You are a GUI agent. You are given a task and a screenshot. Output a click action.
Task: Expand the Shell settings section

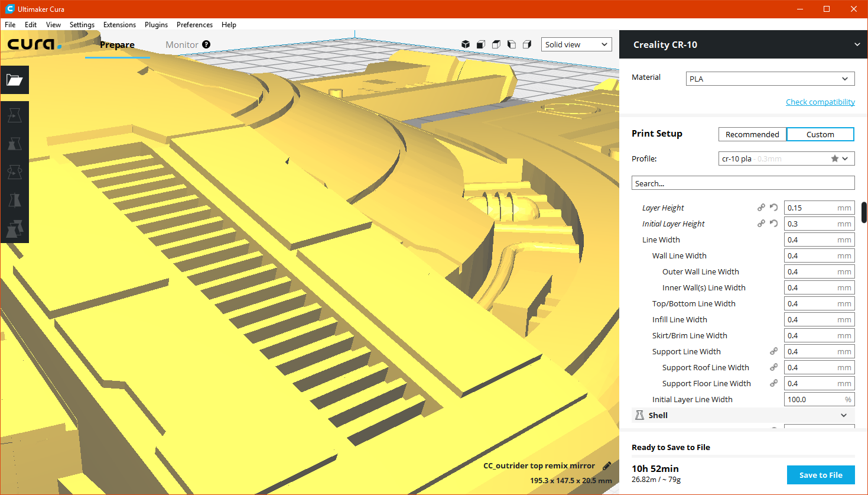(x=743, y=415)
